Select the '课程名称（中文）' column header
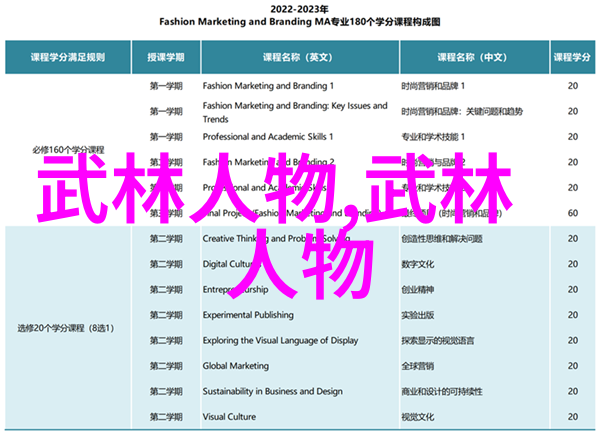Viewport: 600px width, 435px height. 474,57
